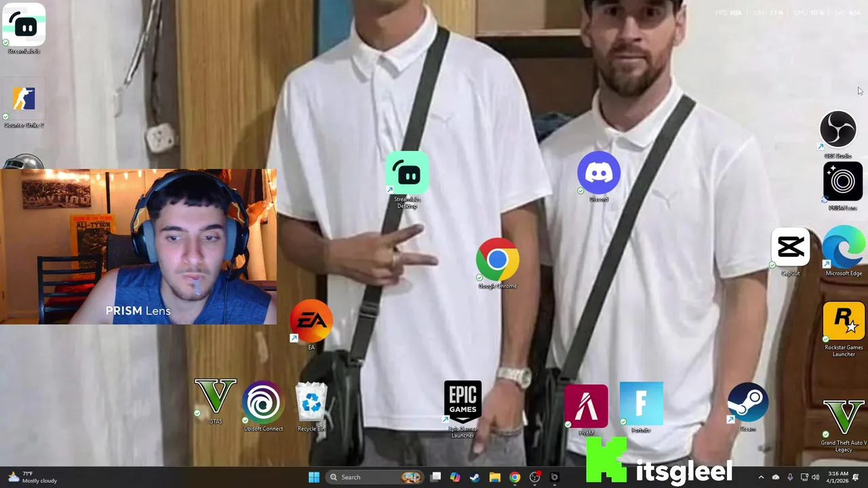Open the Epic Games Launcher shortcut
This screenshot has height=488, width=868.
point(462,409)
